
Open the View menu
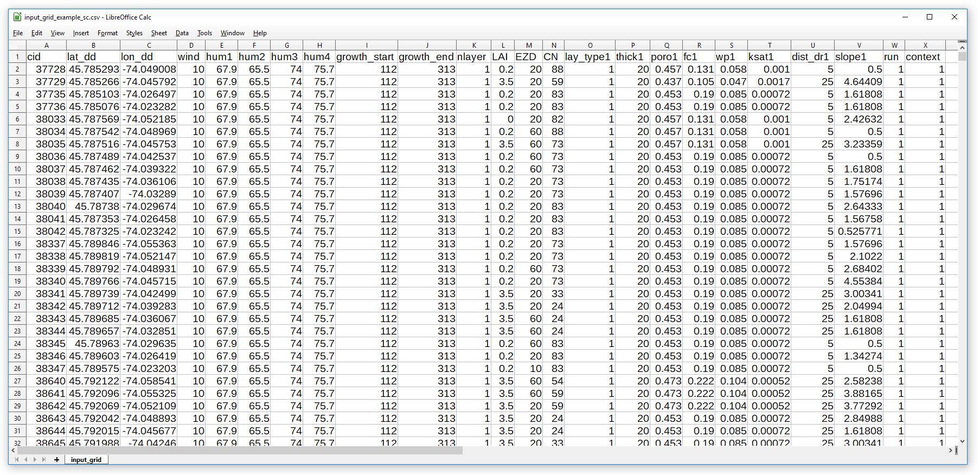pyautogui.click(x=57, y=33)
